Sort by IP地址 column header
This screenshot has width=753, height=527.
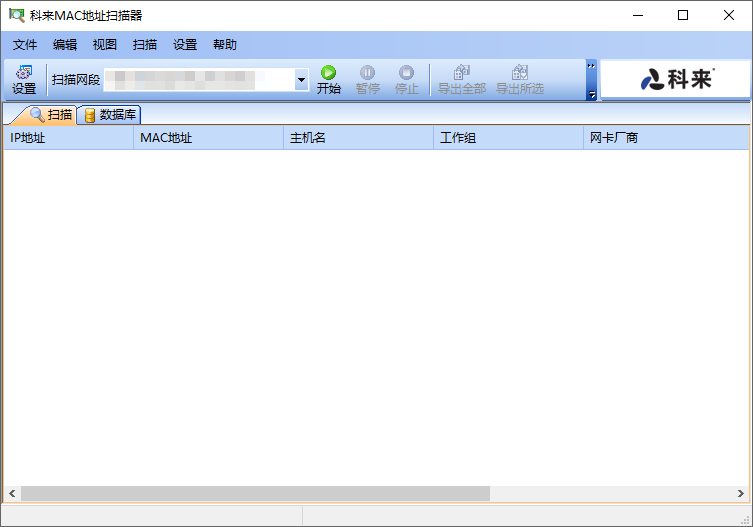pos(69,138)
